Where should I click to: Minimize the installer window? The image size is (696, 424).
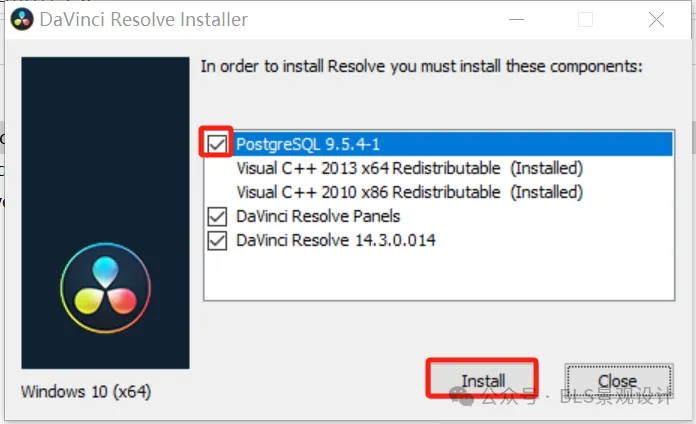[516, 20]
